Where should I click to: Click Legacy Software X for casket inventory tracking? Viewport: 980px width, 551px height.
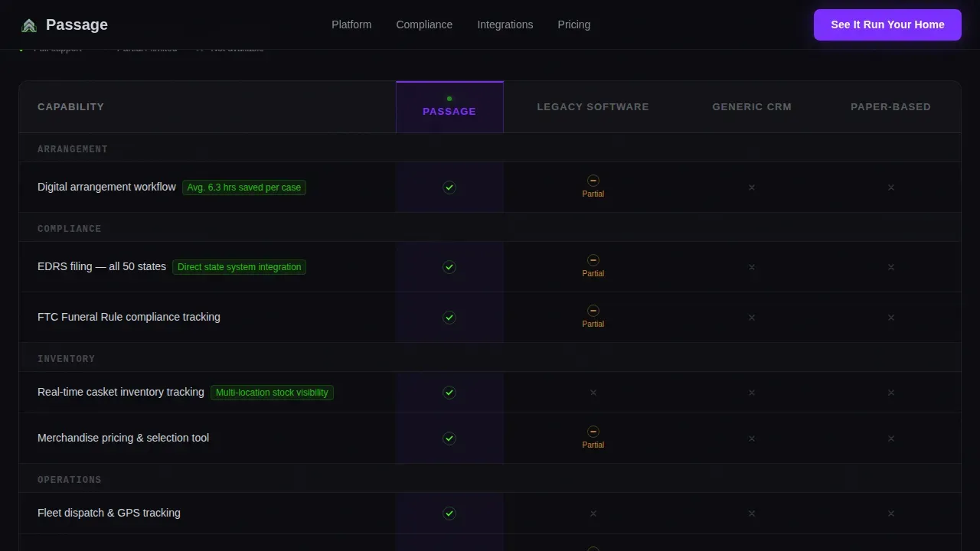(593, 393)
